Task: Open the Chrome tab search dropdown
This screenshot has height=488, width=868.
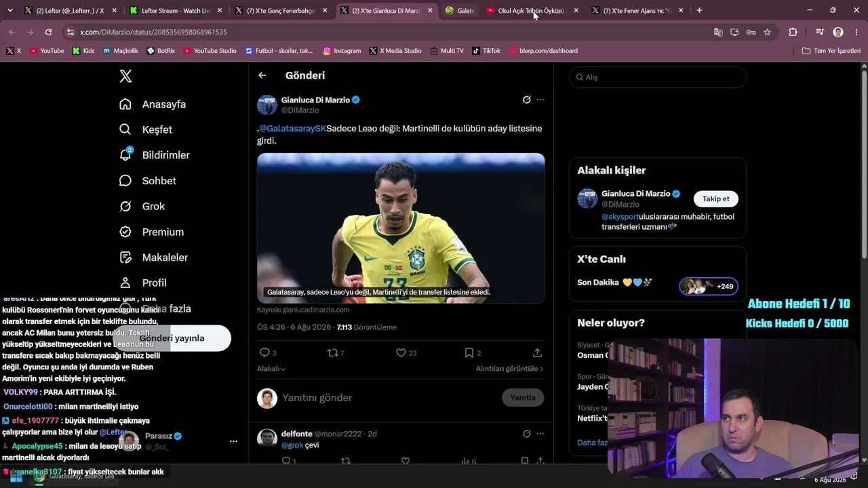Action: point(9,10)
